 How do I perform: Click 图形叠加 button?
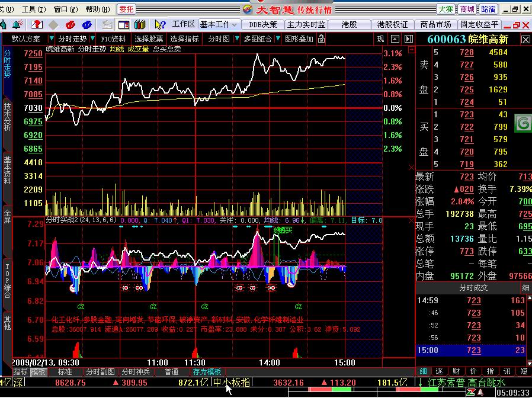[x=299, y=39]
